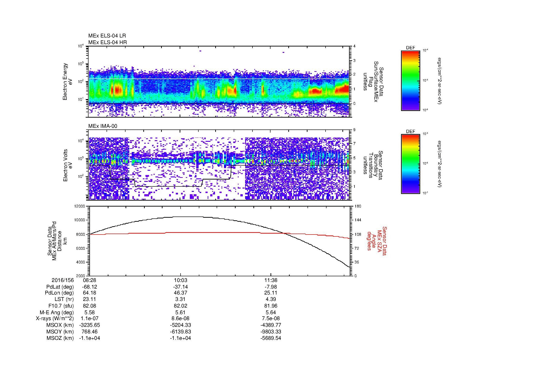
Task: Click the PdLon value '64.18'
Action: 89,293
